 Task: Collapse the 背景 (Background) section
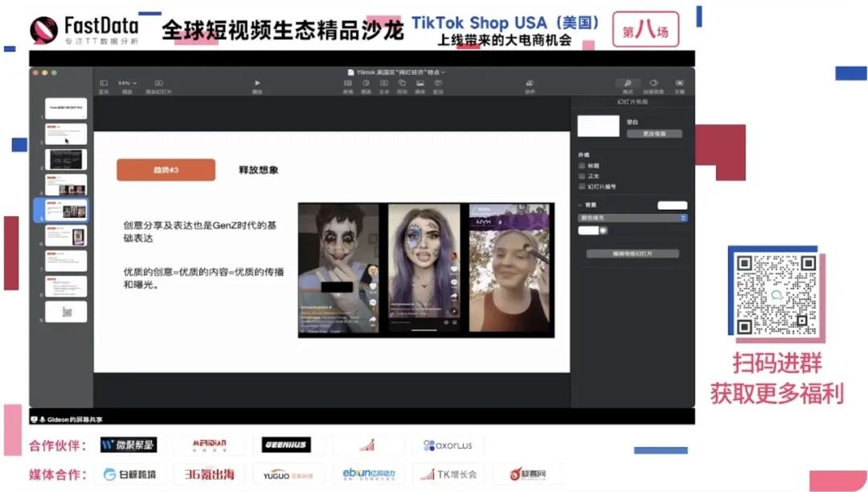click(580, 204)
